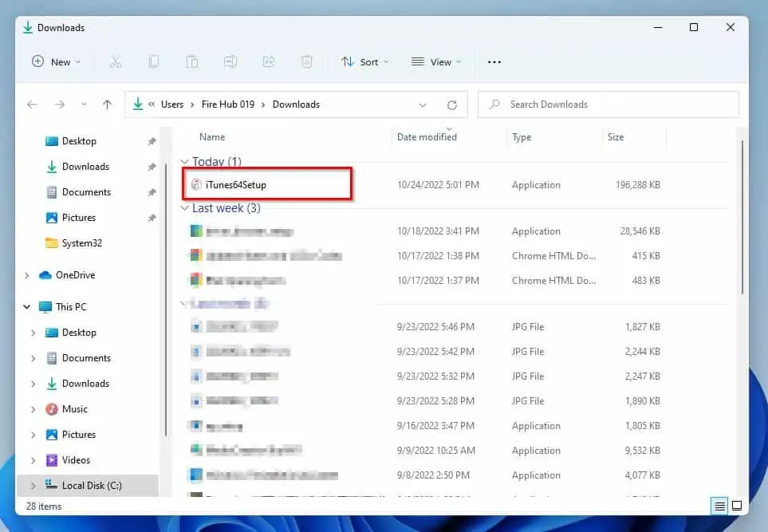Viewport: 768px width, 532px height.
Task: Switch to large thumbnails view icon
Action: (x=737, y=506)
